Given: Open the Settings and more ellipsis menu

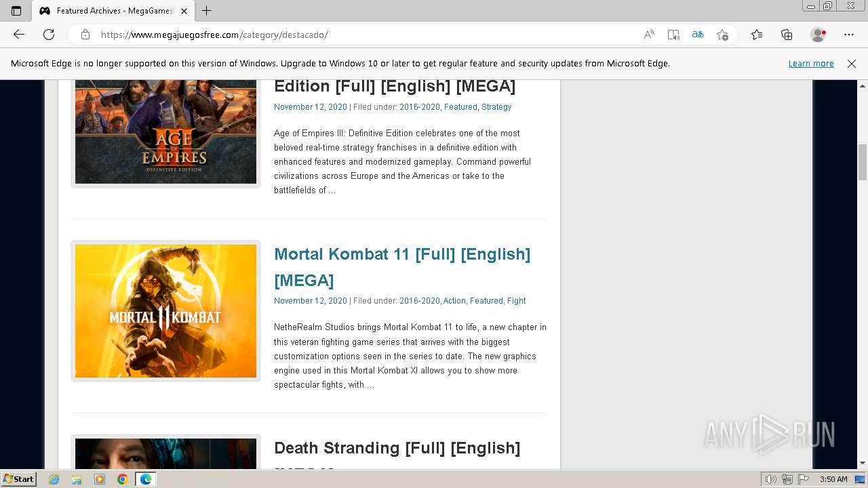Looking at the screenshot, I should click(x=849, y=35).
